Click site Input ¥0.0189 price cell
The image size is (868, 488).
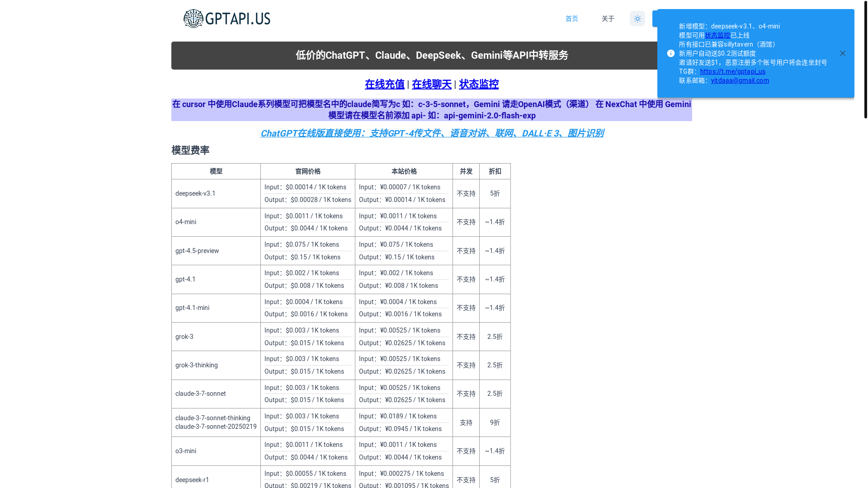[398, 416]
